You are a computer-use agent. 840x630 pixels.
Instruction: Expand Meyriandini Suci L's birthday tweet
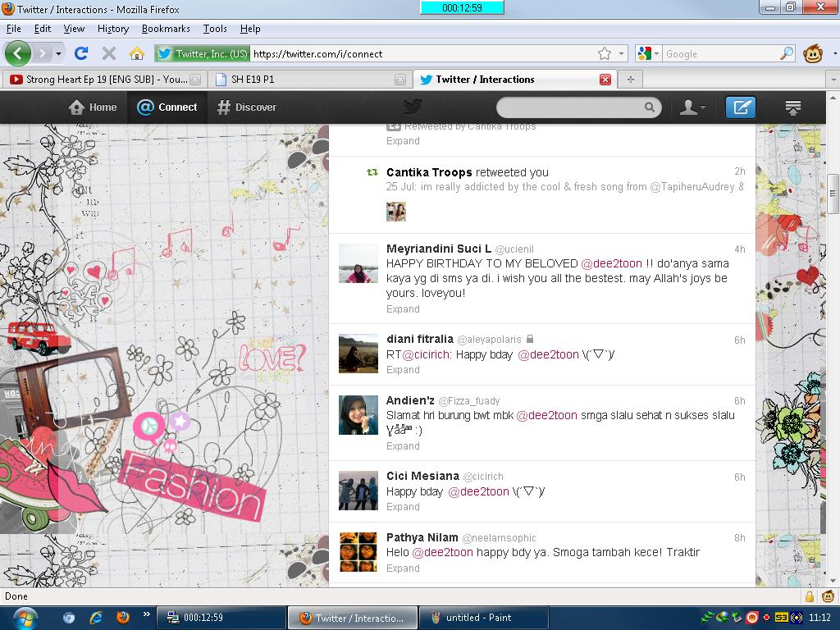pos(403,309)
